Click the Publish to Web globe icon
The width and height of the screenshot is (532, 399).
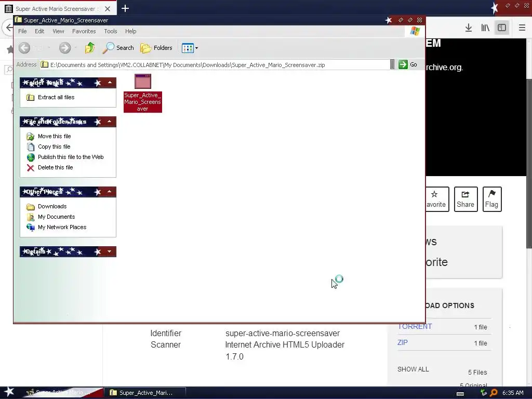point(31,157)
